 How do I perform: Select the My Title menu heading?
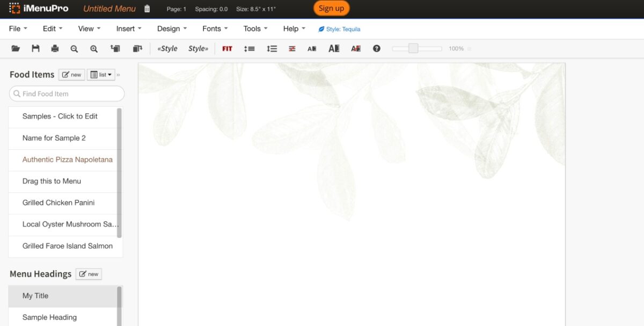point(35,295)
